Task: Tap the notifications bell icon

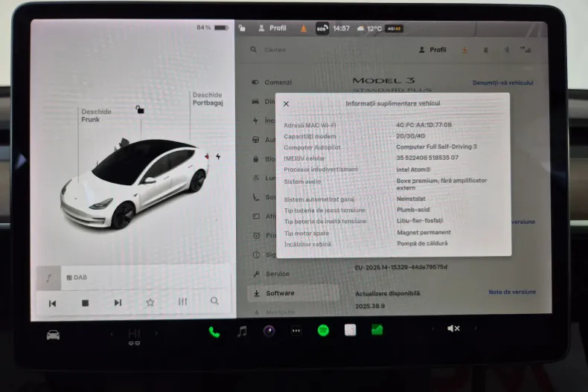Action: click(486, 50)
